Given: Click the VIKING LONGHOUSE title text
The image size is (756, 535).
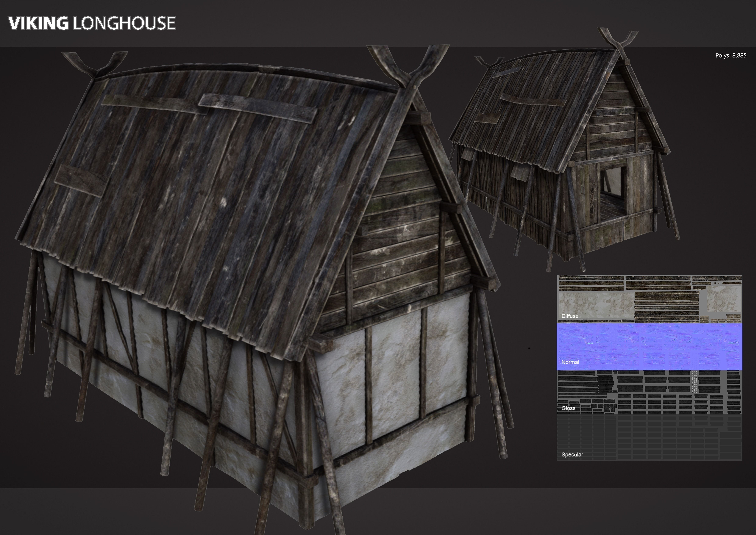Looking at the screenshot, I should [92, 23].
